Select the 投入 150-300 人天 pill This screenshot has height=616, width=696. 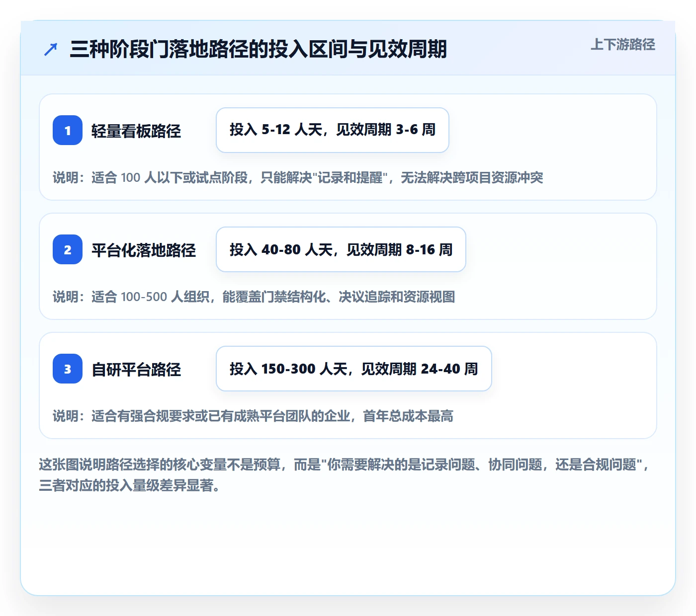(354, 369)
